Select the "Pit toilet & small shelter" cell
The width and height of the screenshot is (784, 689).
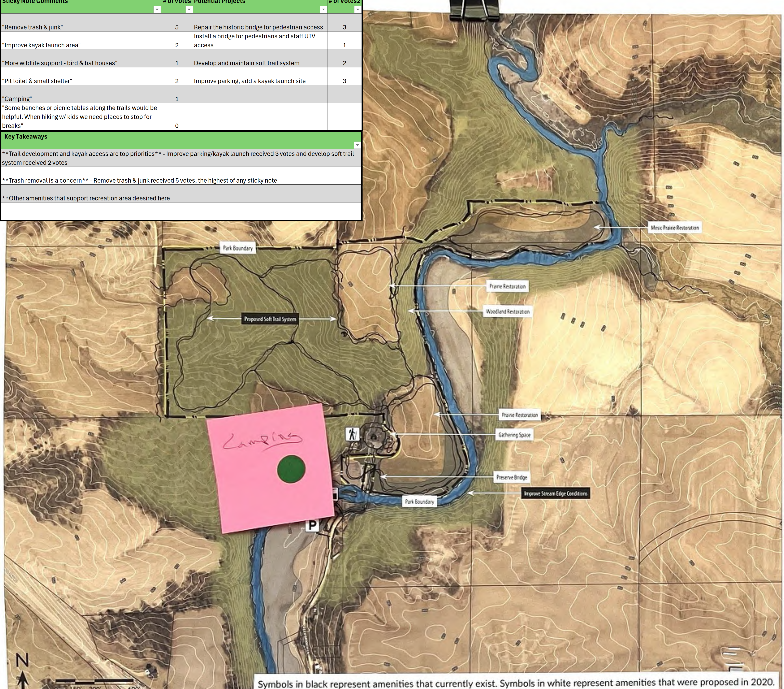[x=81, y=76]
